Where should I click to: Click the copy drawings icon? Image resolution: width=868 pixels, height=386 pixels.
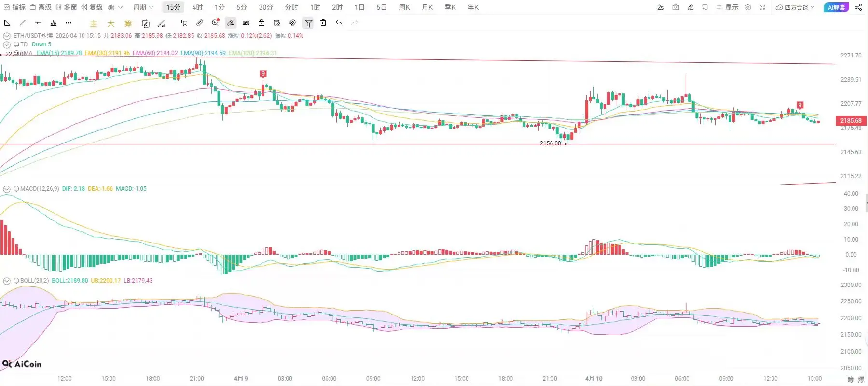coord(184,23)
